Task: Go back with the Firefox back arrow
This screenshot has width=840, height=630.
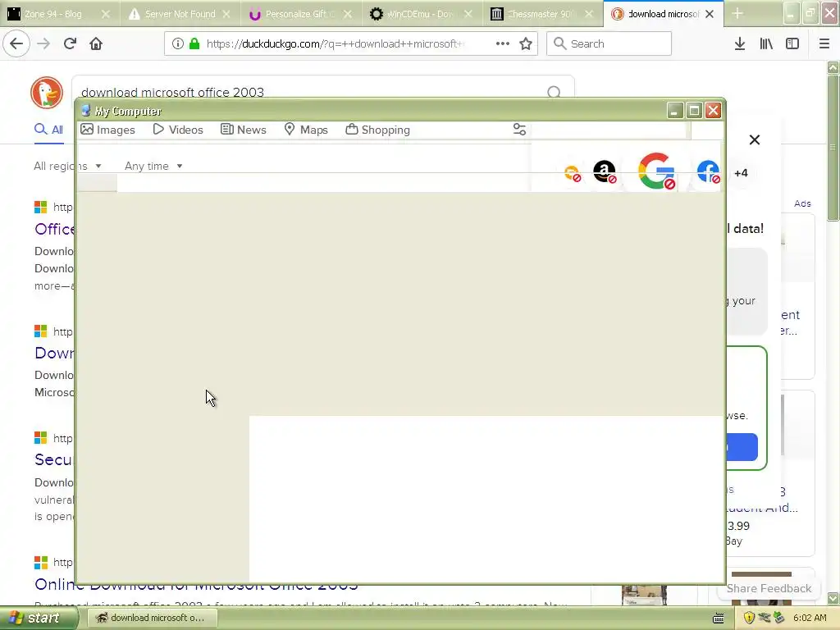Action: (16, 43)
